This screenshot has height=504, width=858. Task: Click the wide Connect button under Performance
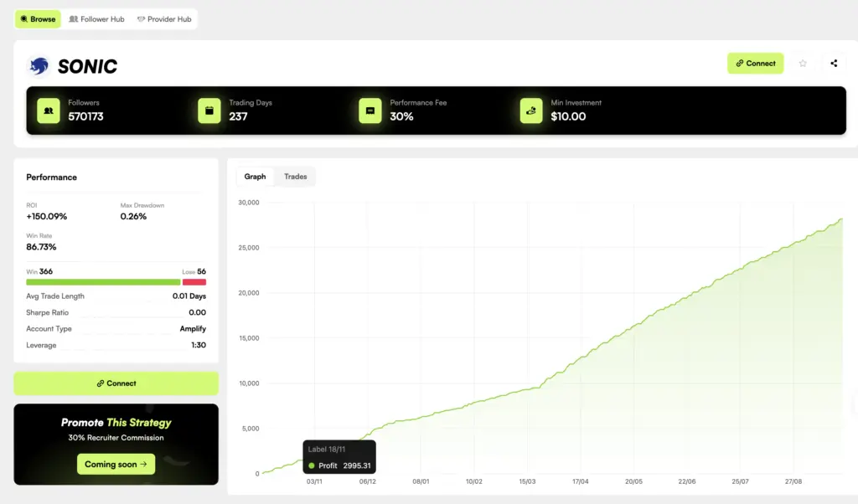point(116,383)
